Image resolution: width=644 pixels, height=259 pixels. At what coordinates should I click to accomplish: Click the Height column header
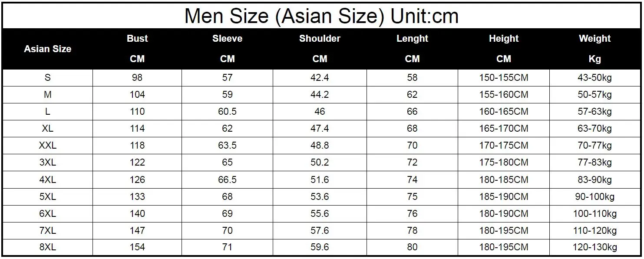(504, 39)
